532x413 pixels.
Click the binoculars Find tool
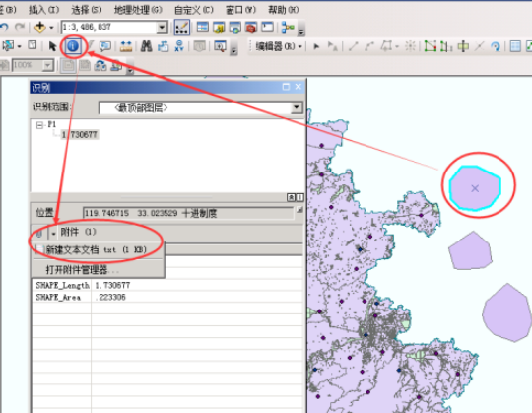point(146,46)
